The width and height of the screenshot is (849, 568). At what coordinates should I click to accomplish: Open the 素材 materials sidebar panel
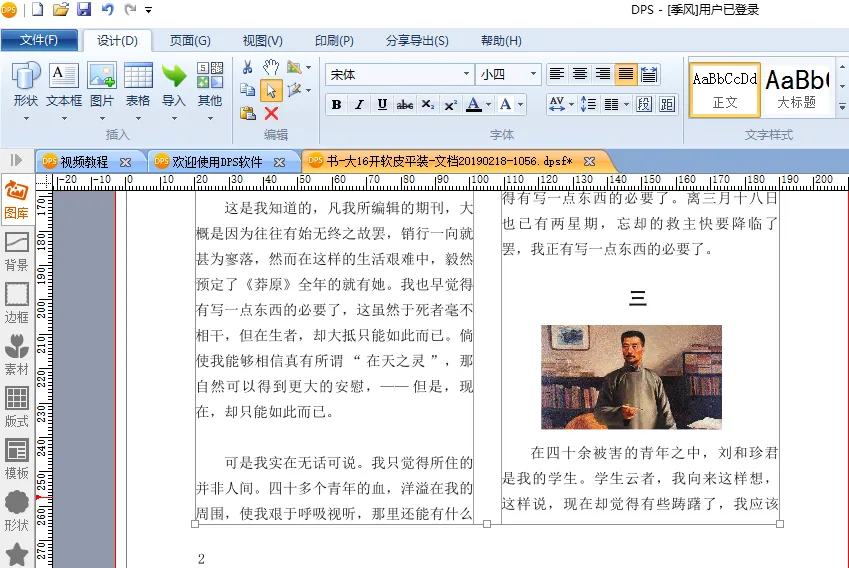17,354
